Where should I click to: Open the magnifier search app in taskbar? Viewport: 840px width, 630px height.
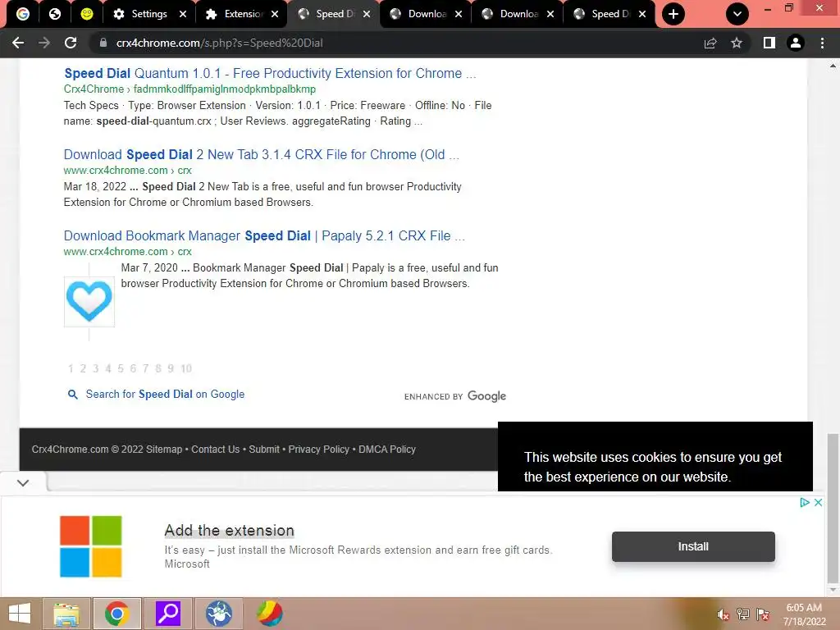[167, 614]
